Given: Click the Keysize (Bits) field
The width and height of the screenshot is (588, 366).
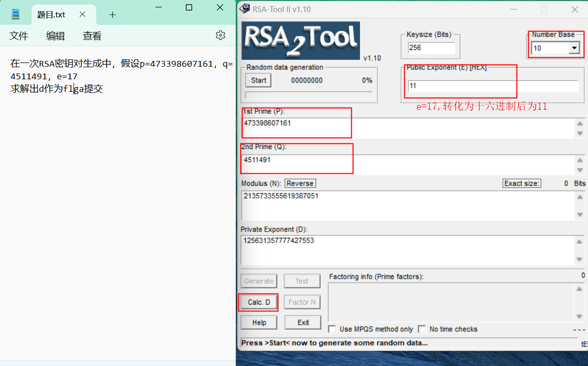Looking at the screenshot, I should (431, 48).
